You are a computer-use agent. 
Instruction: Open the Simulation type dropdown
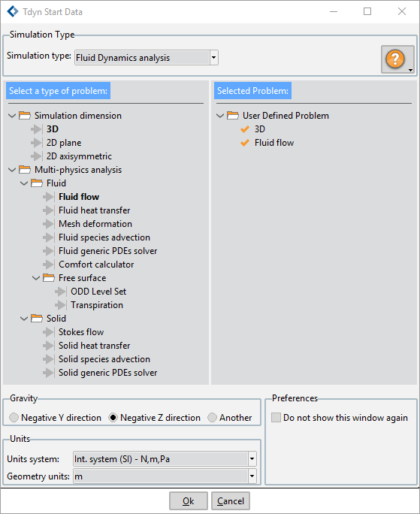[x=214, y=58]
